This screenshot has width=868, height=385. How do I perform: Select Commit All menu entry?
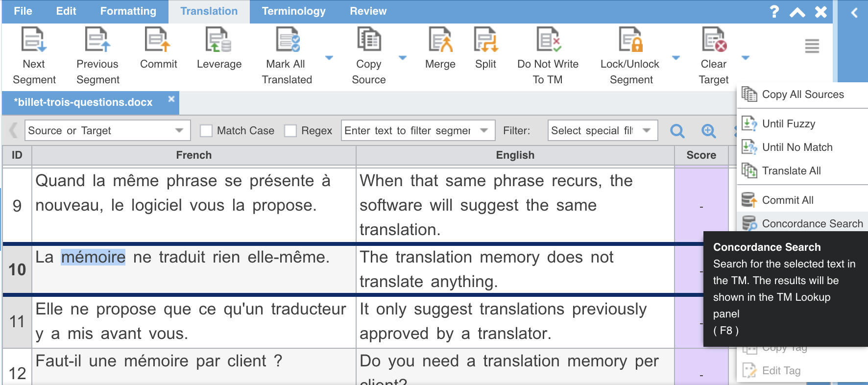pos(802,200)
